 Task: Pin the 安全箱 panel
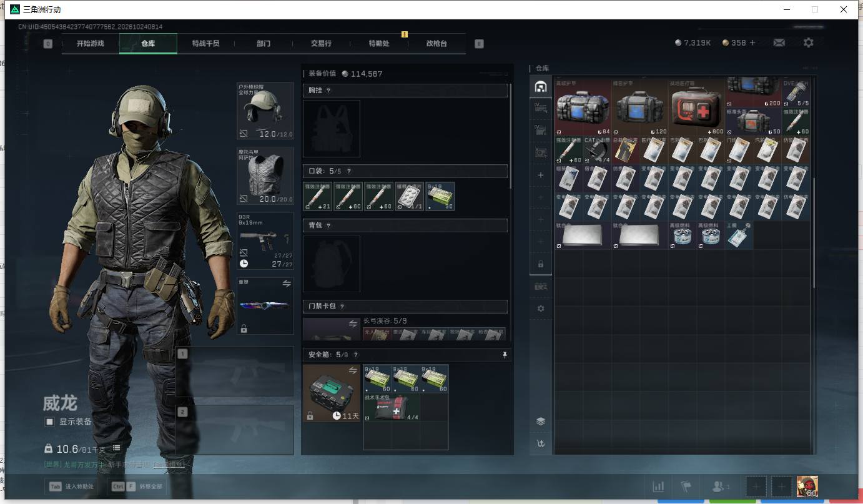point(505,355)
